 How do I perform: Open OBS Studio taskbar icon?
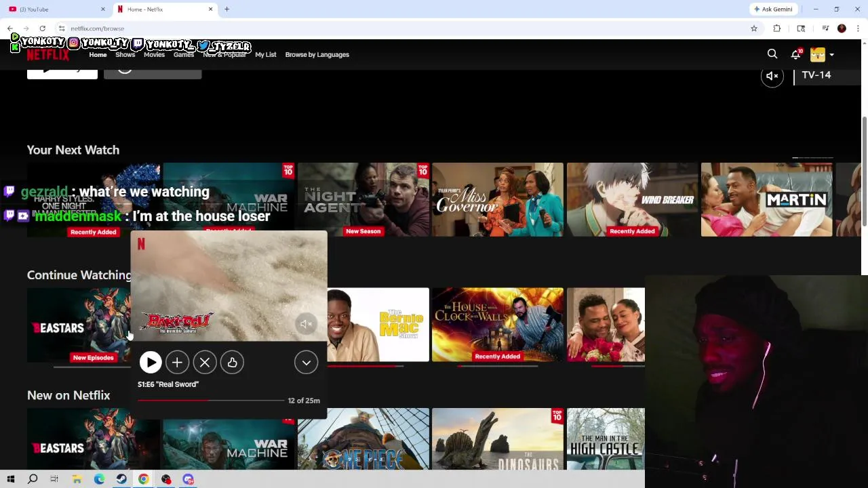(166, 479)
